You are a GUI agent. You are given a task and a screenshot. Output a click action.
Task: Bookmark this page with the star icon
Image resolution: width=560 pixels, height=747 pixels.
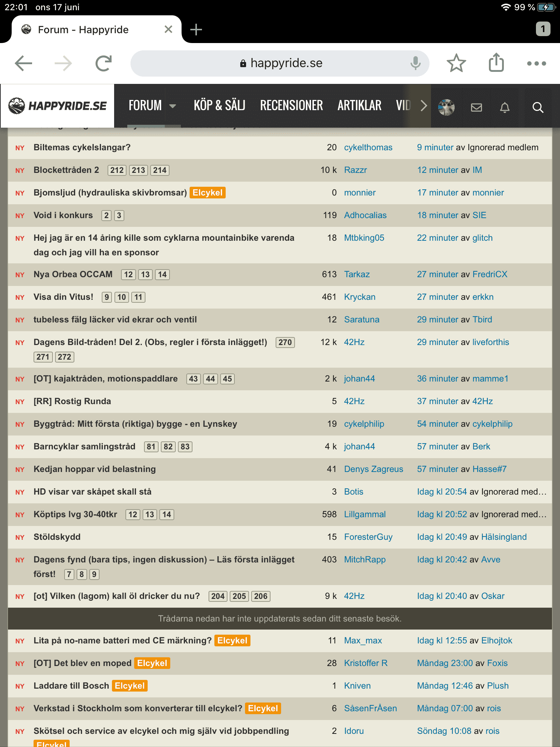(456, 63)
